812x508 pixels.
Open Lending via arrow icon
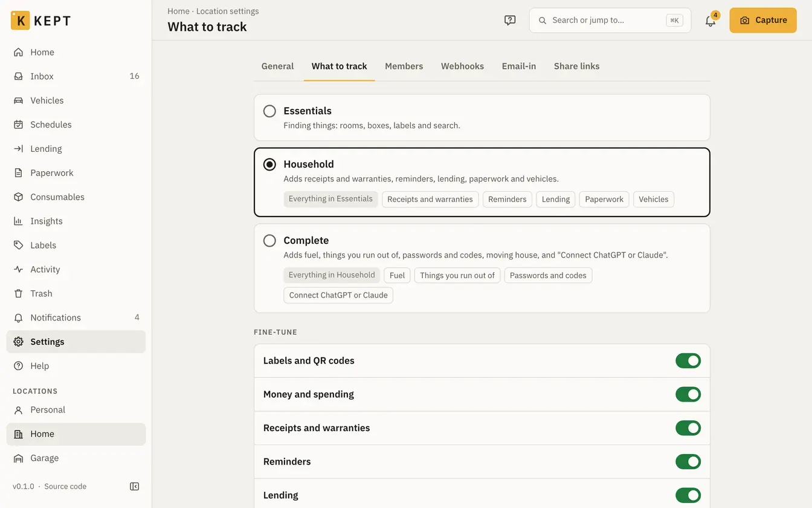click(x=19, y=149)
